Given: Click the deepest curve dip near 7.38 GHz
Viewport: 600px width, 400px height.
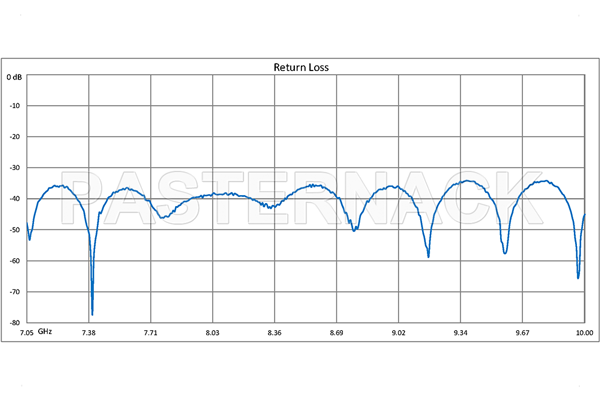Looking at the screenshot, I should coord(92,312).
